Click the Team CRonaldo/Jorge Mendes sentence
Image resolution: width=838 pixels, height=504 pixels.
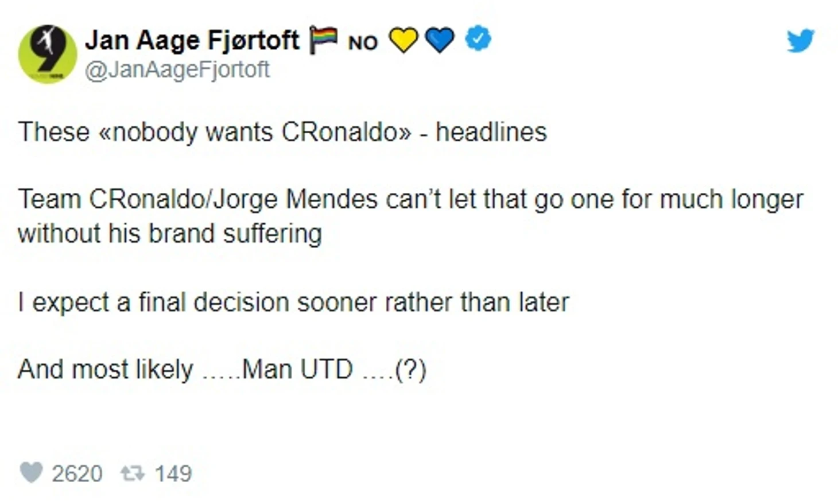[x=410, y=200]
